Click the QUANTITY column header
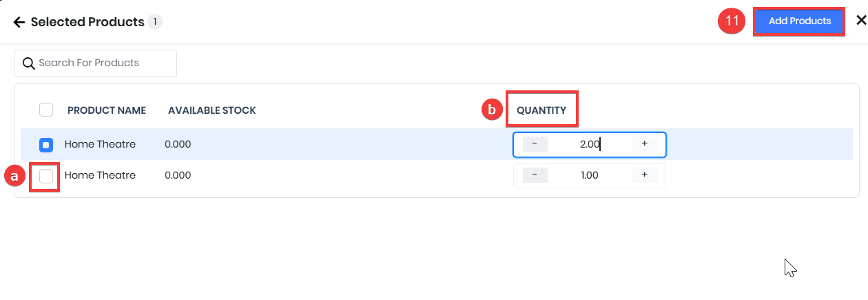The image size is (868, 300). 541,110
